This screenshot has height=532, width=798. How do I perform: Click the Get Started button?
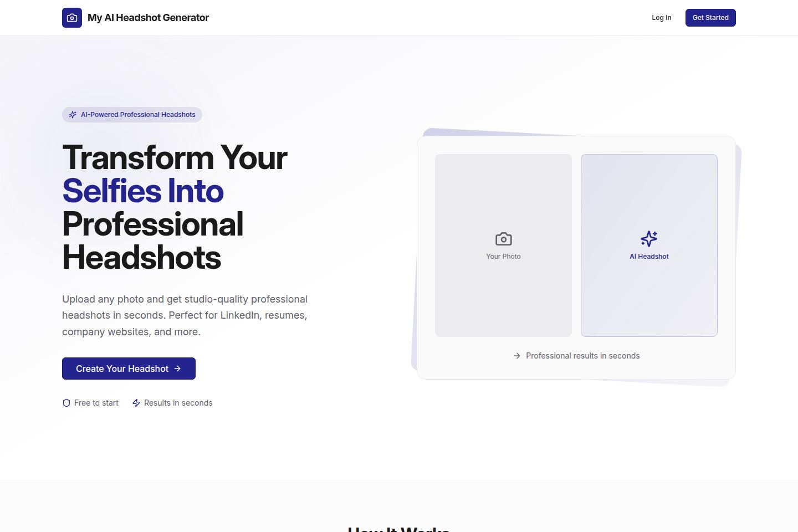[710, 18]
